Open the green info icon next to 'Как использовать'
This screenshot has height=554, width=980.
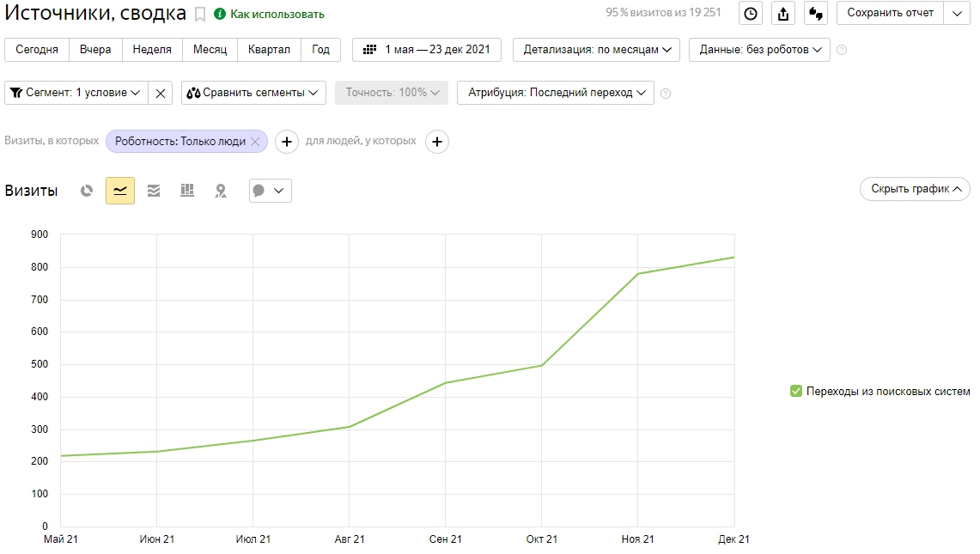coord(219,14)
